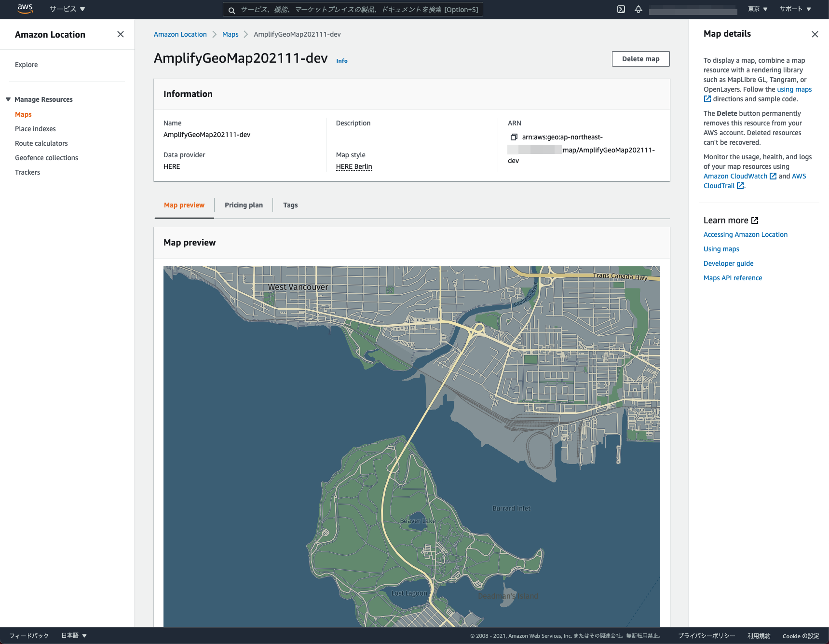The image size is (829, 644).
Task: Click the Maps breadcrumb link
Action: point(231,34)
